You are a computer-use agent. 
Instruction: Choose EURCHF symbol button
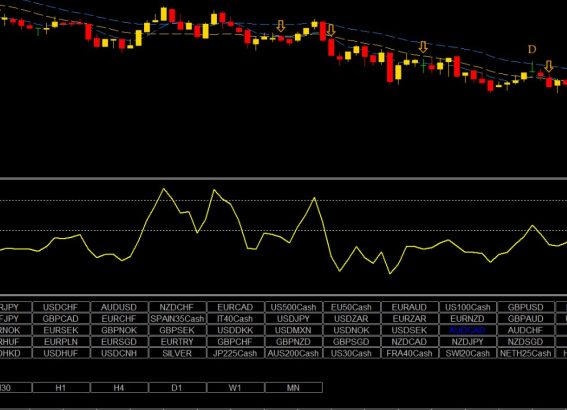coord(119,319)
